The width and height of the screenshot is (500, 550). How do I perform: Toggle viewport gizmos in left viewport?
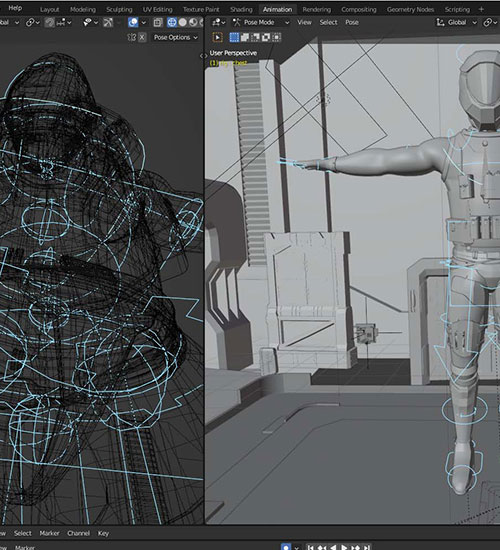point(108,23)
